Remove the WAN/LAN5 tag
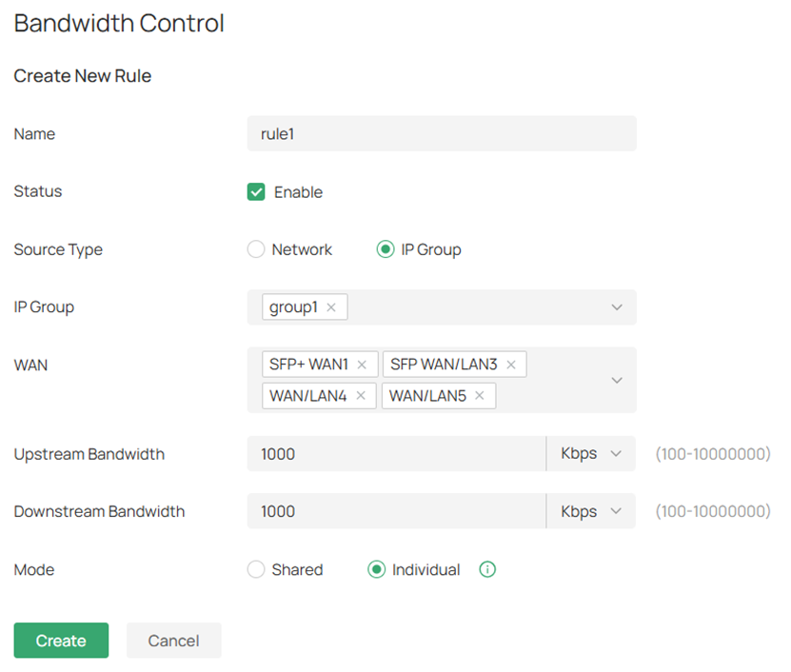791x672 pixels. [x=480, y=396]
